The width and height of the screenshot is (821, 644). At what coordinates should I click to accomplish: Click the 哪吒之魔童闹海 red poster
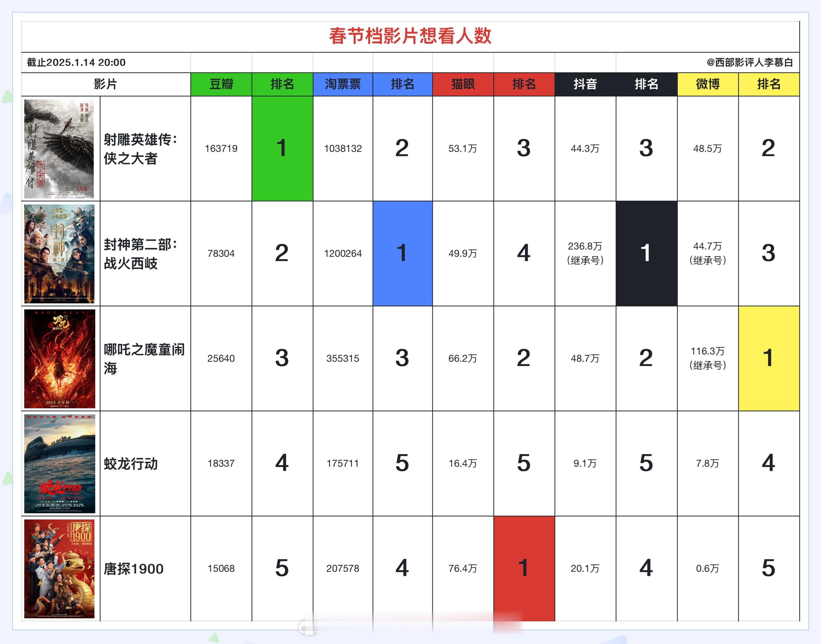click(x=60, y=359)
